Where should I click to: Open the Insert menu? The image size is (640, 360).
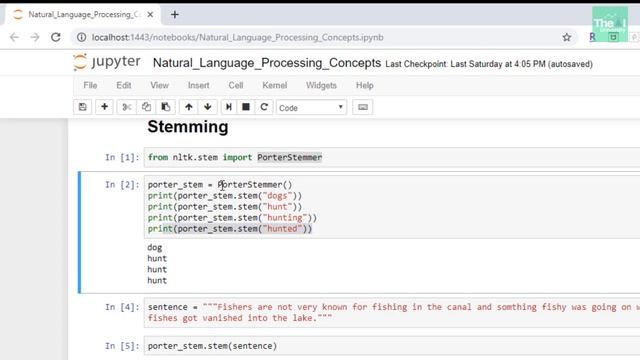[198, 85]
